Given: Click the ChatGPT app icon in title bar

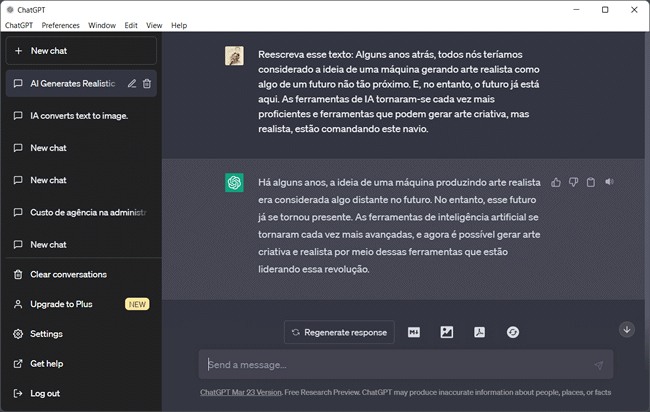Looking at the screenshot, I should [x=10, y=10].
